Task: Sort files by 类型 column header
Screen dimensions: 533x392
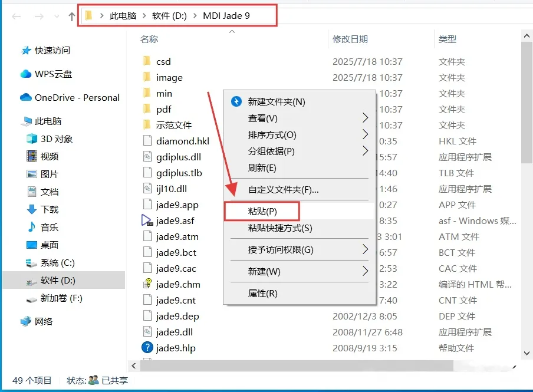Action: [x=447, y=39]
